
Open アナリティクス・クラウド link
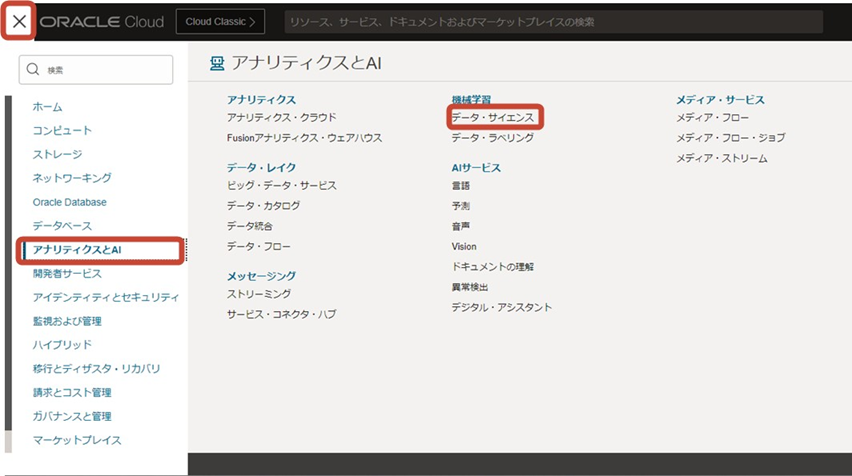coord(281,117)
